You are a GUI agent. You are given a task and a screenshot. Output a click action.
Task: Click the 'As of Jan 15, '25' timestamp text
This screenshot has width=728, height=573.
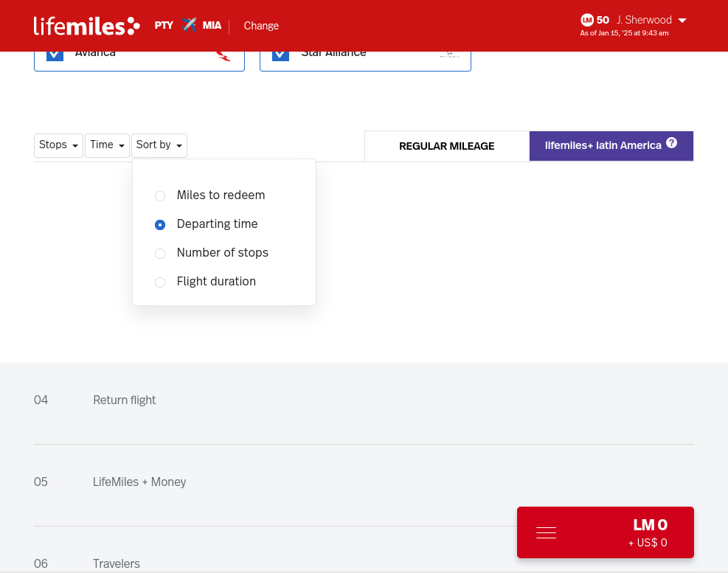click(x=624, y=33)
